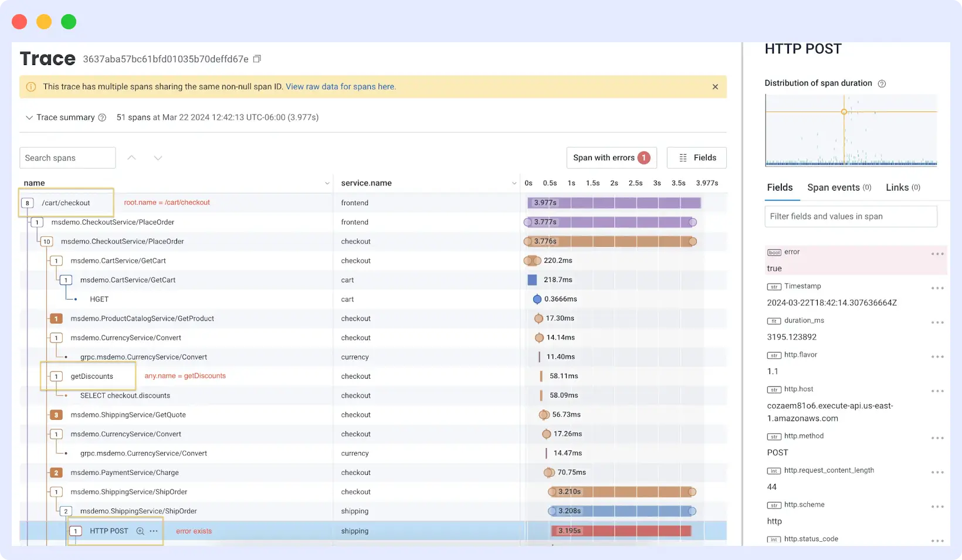
Task: Collapse the /cart/checkout root span
Action: 27,202
